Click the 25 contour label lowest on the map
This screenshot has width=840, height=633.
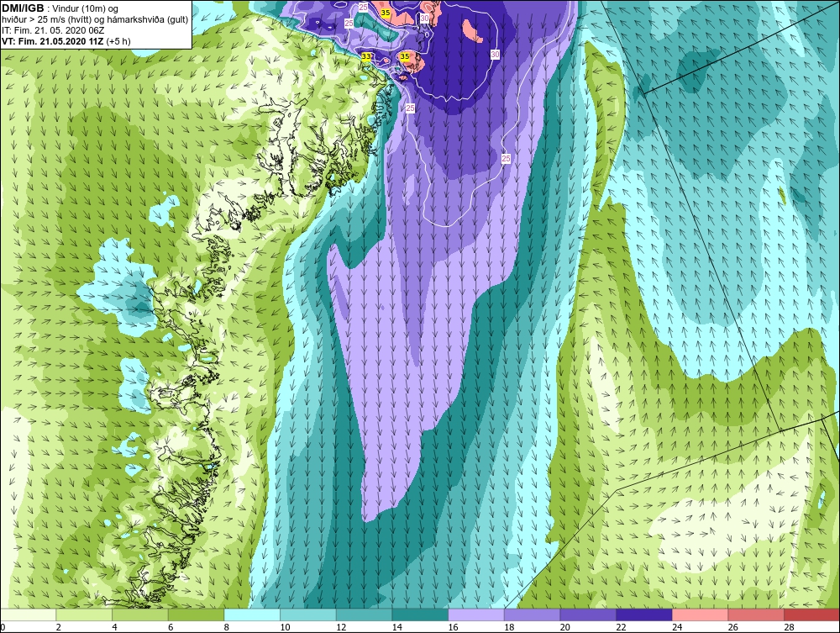click(506, 159)
